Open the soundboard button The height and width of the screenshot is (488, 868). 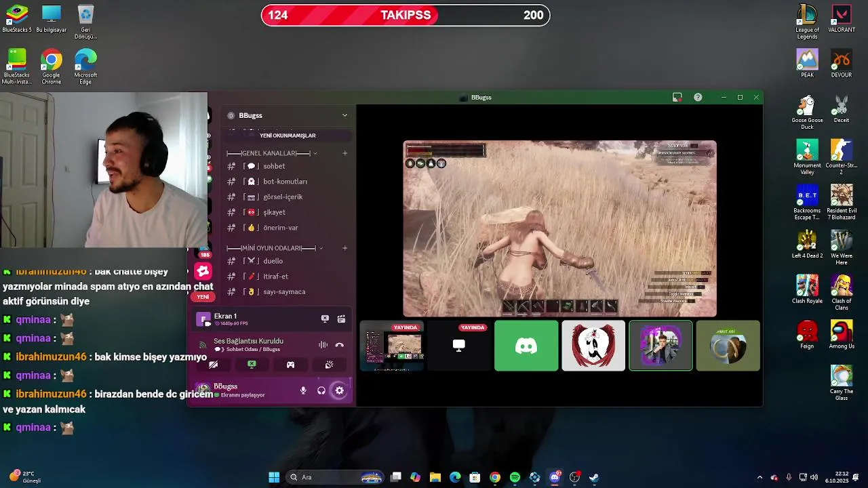(329, 365)
